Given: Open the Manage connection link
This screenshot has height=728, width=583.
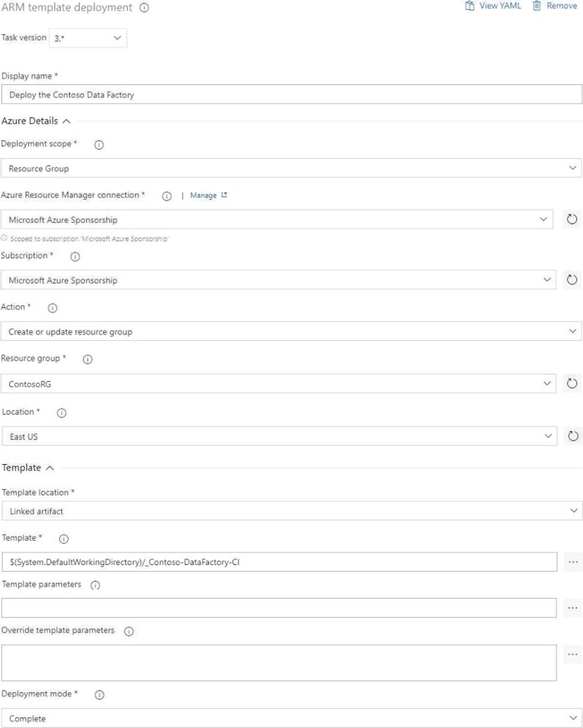Looking at the screenshot, I should click(x=208, y=195).
